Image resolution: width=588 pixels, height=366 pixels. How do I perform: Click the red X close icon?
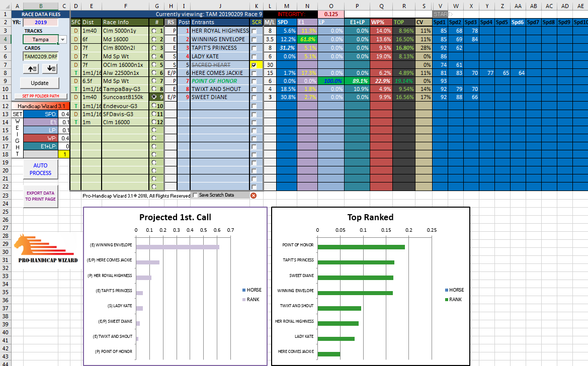[x=254, y=196]
